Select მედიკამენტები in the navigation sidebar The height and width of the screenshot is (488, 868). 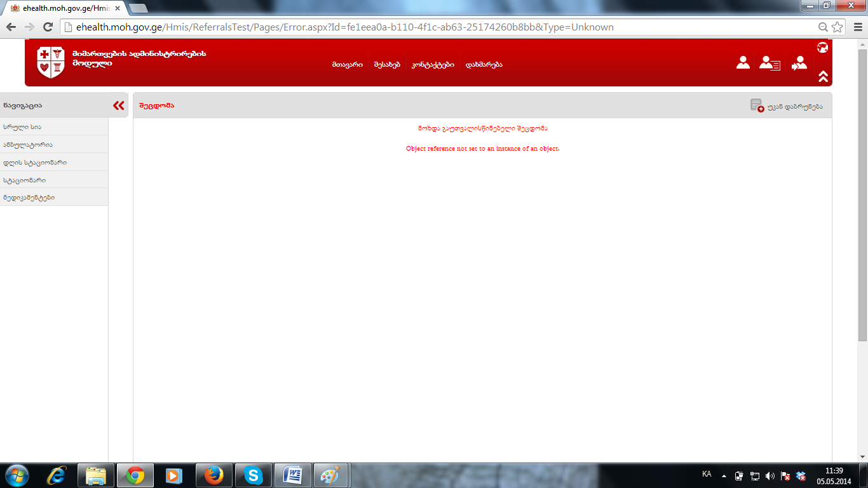(29, 198)
